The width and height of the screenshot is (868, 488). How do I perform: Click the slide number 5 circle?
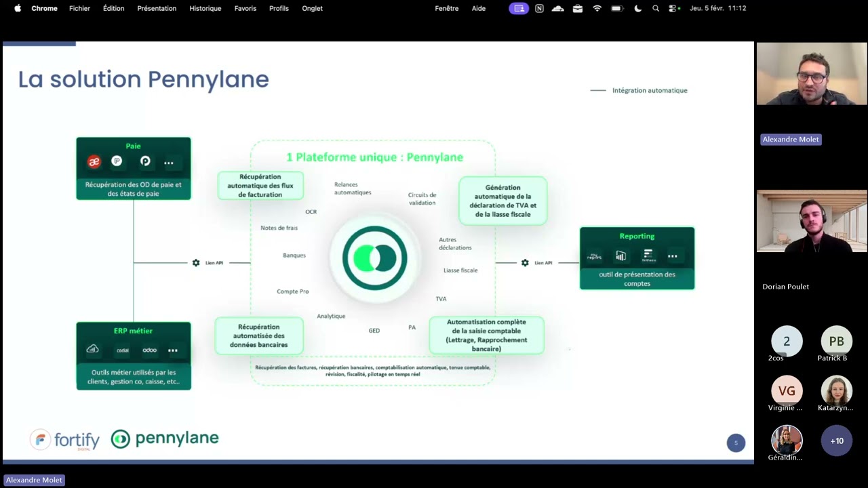[736, 443]
